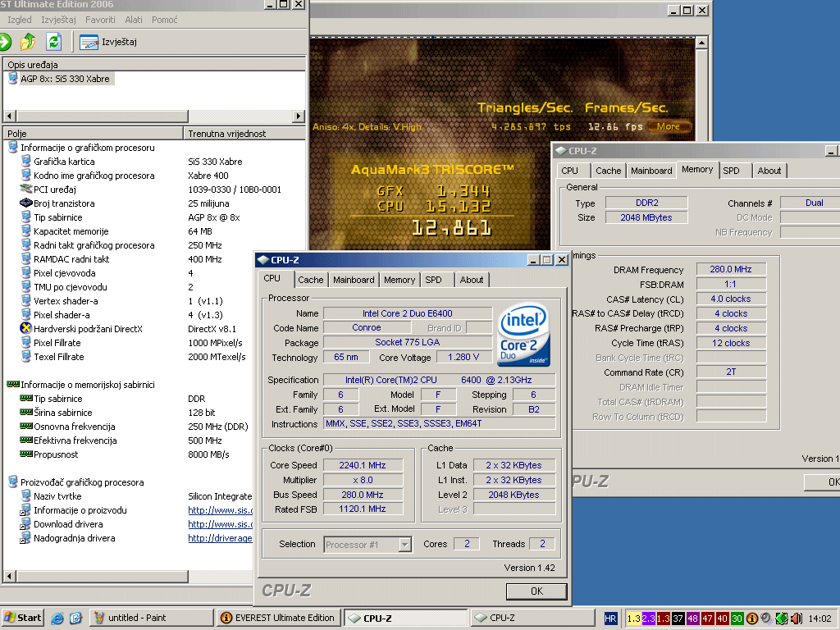Click the Hardverski podržani DirectX icon
840x630 pixels.
point(25,328)
